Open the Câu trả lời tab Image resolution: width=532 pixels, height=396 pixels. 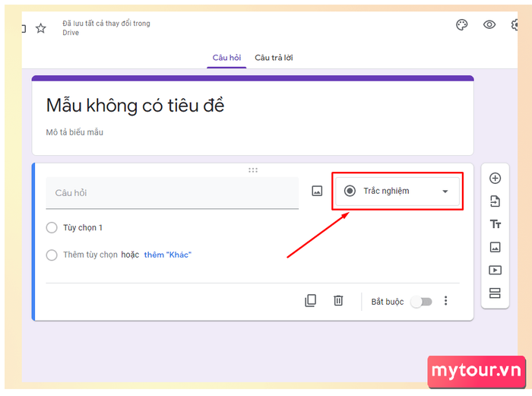[x=274, y=58]
